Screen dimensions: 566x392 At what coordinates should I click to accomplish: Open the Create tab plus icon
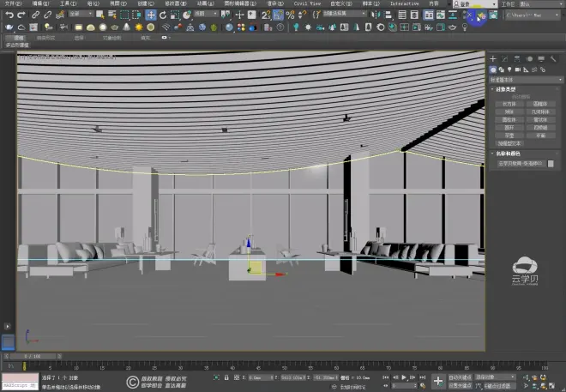pyautogui.click(x=493, y=59)
